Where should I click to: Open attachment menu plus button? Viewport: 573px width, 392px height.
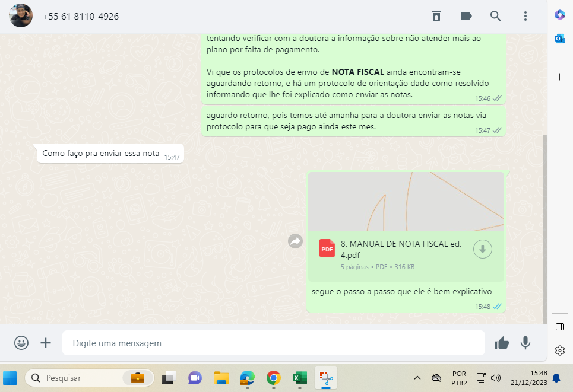46,343
